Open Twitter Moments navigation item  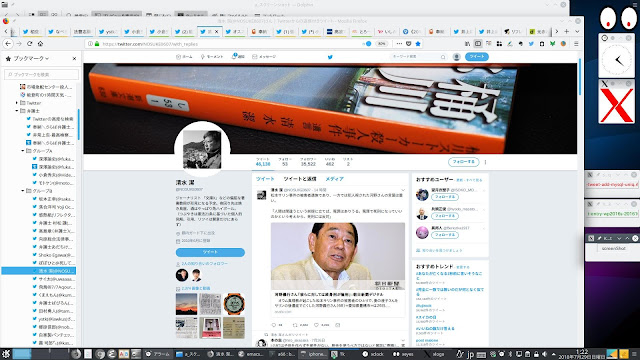pyautogui.click(x=211, y=57)
